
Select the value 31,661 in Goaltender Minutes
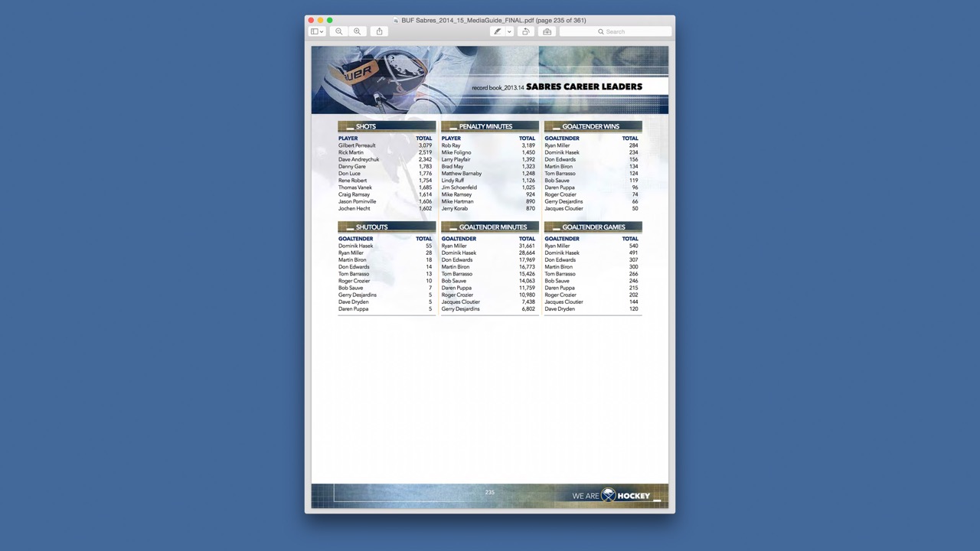(527, 246)
